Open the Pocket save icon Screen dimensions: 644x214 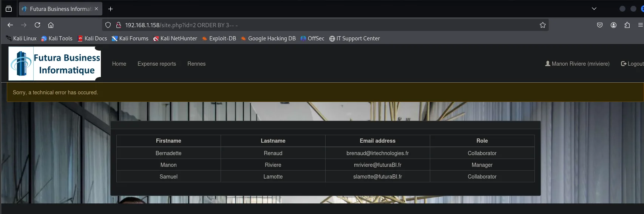[600, 25]
